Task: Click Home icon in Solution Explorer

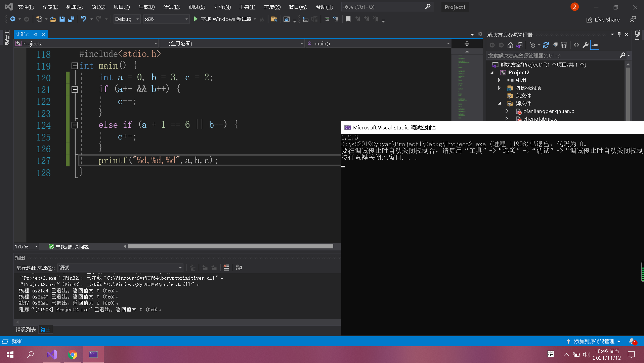Action: click(x=510, y=45)
